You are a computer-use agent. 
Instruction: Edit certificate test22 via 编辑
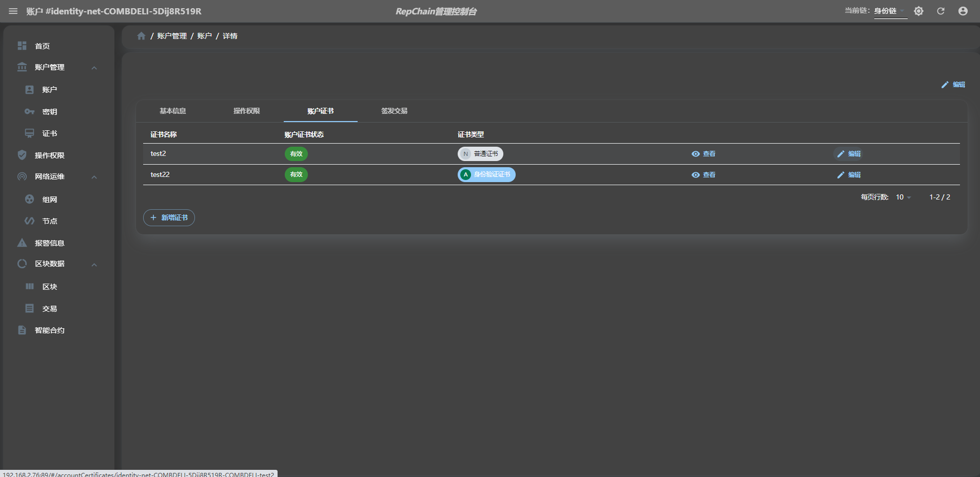pyautogui.click(x=849, y=175)
